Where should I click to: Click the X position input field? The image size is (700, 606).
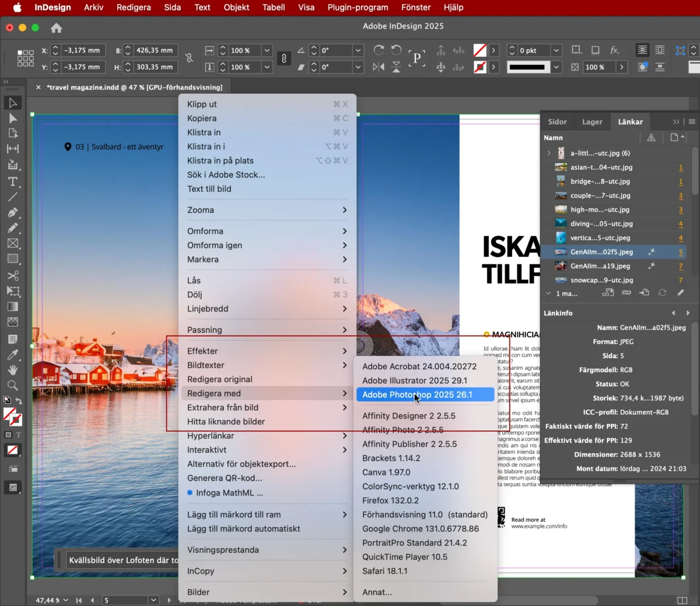point(83,51)
